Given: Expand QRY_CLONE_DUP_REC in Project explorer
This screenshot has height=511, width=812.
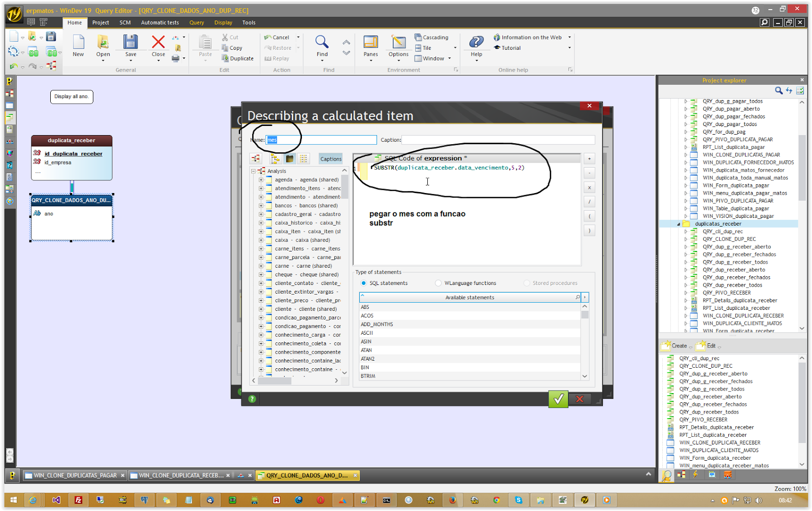Looking at the screenshot, I should point(686,239).
